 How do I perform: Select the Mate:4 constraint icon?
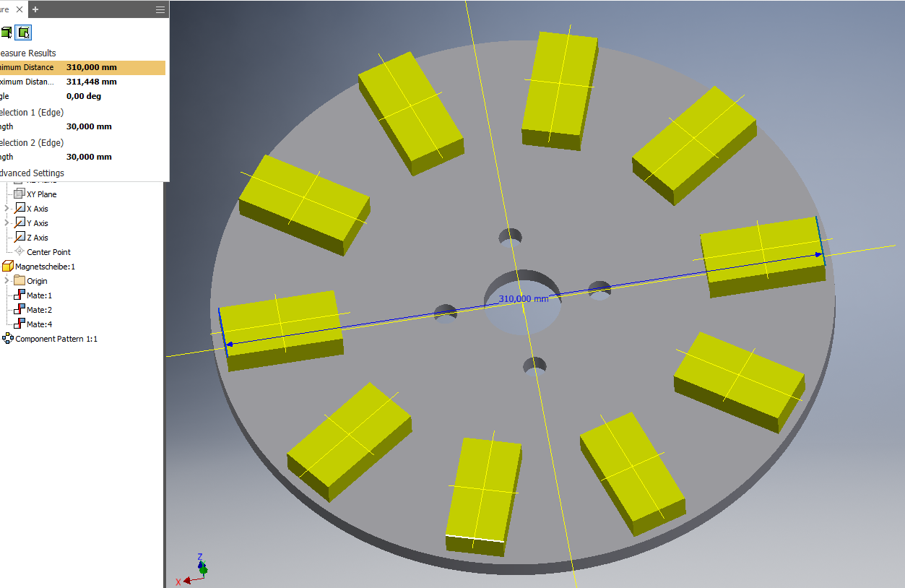[x=20, y=324]
